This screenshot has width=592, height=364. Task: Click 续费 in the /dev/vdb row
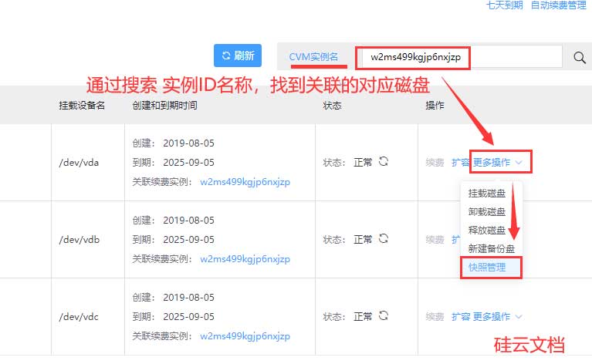[x=435, y=240]
